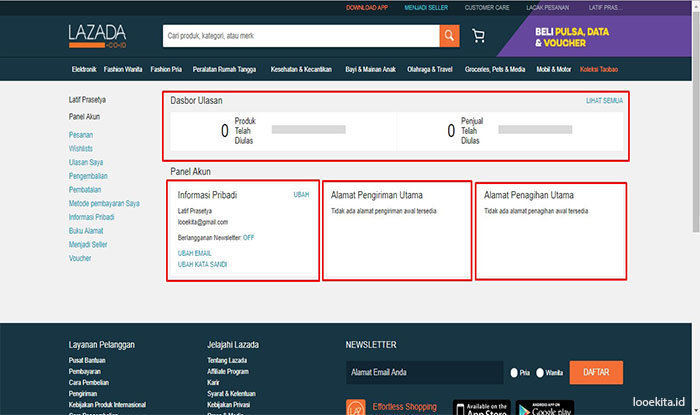
Task: Open the shopping cart icon
Action: tap(478, 36)
